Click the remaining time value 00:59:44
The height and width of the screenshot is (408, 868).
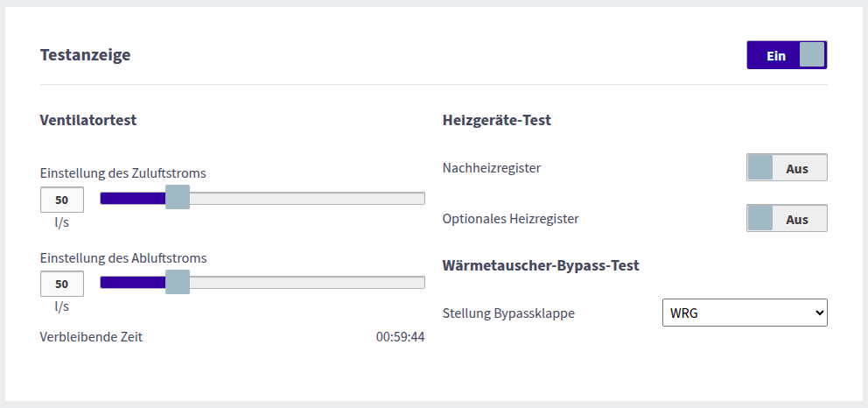click(x=400, y=337)
